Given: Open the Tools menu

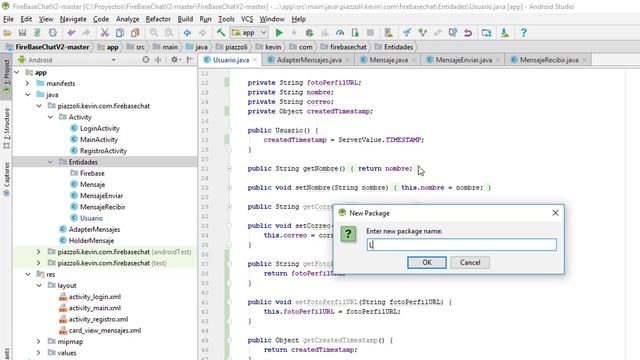Looking at the screenshot, I should click(226, 19).
